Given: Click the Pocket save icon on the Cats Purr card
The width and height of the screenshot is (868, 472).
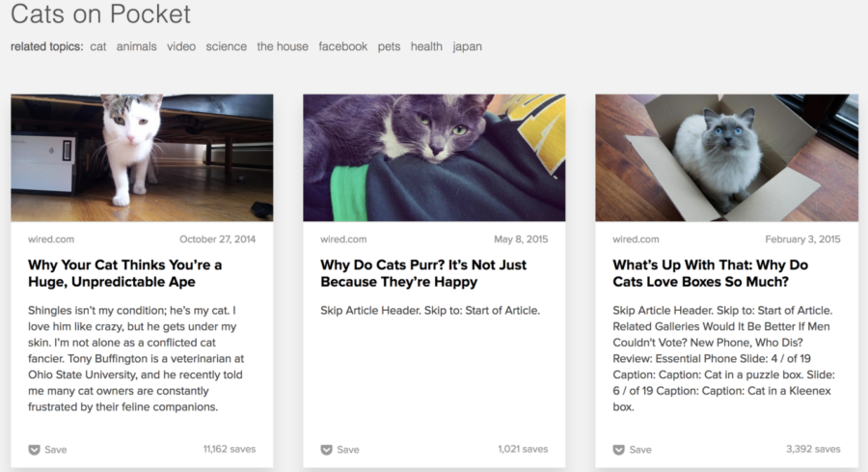Looking at the screenshot, I should (327, 449).
